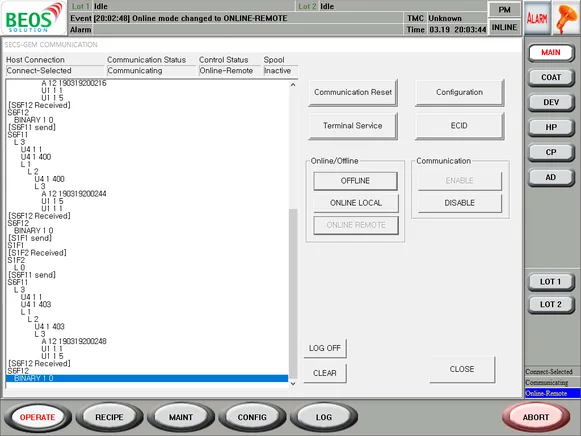Open the Terminal Service window
Viewport: 581px width, 436px height.
(x=353, y=126)
